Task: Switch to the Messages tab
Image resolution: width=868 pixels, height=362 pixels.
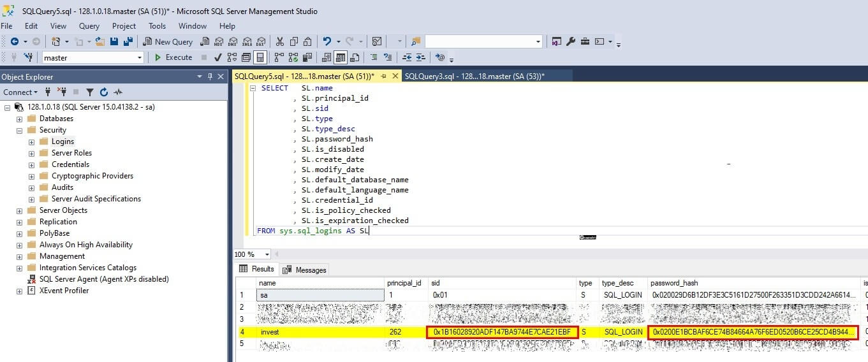Action: coord(305,270)
